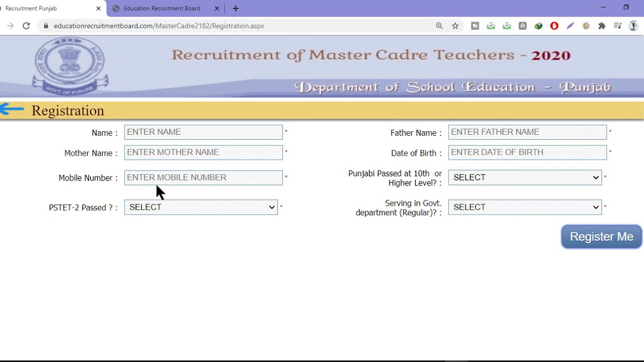Click the 'Registration' heading text
Image resolution: width=644 pixels, height=362 pixels.
[x=68, y=111]
